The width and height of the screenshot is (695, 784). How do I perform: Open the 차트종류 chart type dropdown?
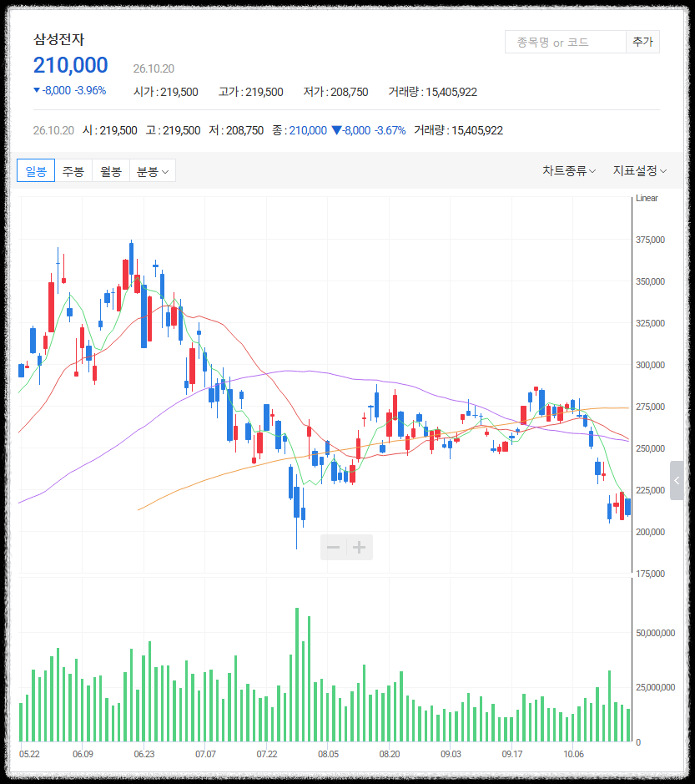(x=569, y=171)
